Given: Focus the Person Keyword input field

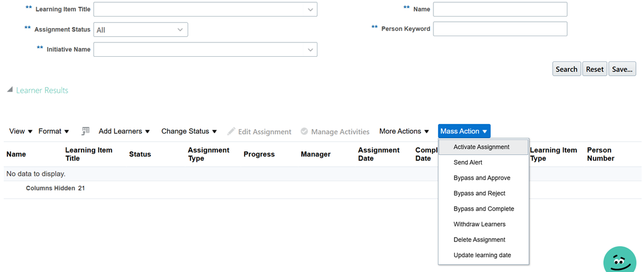Looking at the screenshot, I should 500,29.
